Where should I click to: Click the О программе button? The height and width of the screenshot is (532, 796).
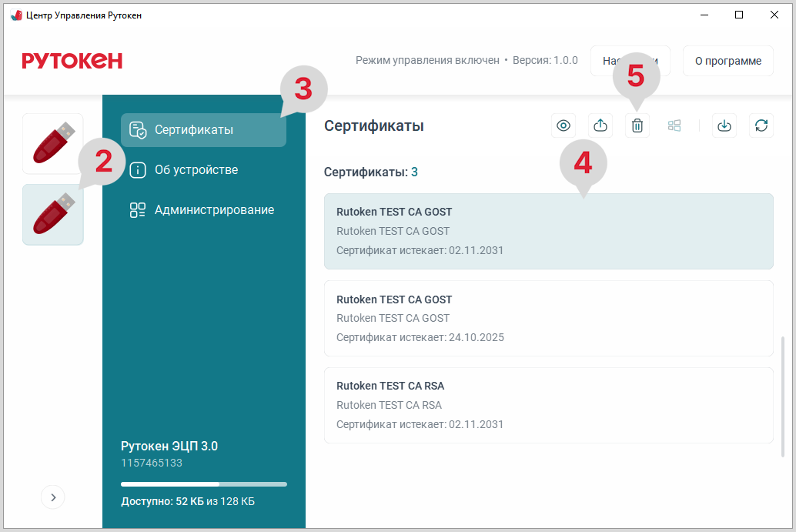pyautogui.click(x=727, y=61)
